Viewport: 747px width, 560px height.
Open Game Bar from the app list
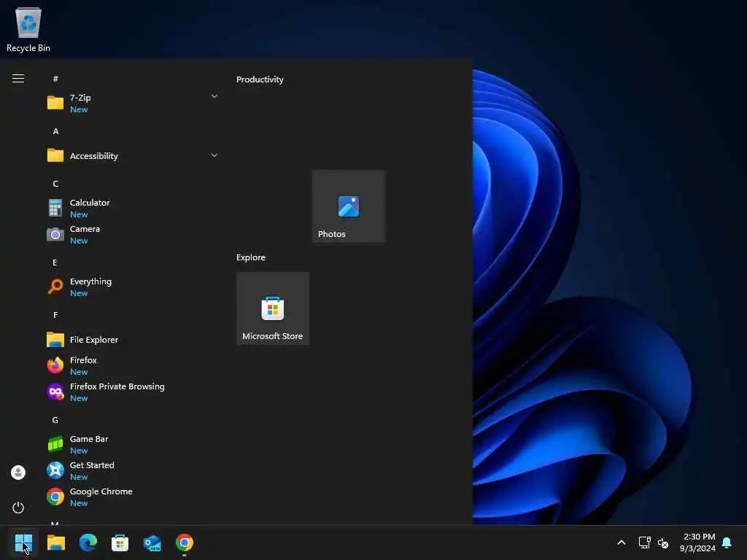click(x=132, y=444)
